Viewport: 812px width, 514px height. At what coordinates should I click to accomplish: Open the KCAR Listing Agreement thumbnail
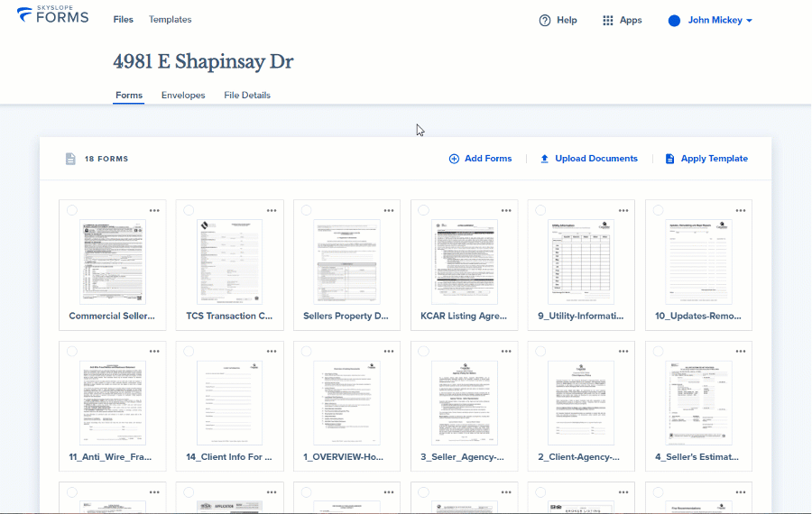pos(464,262)
